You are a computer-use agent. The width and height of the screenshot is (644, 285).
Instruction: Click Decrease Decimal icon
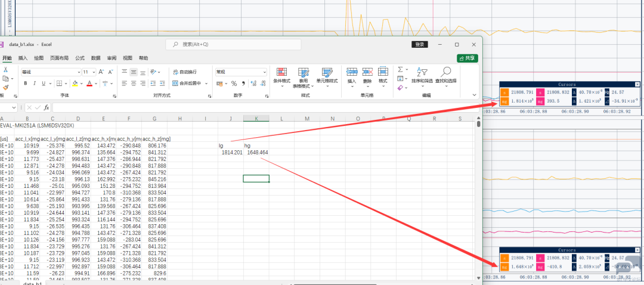click(262, 83)
